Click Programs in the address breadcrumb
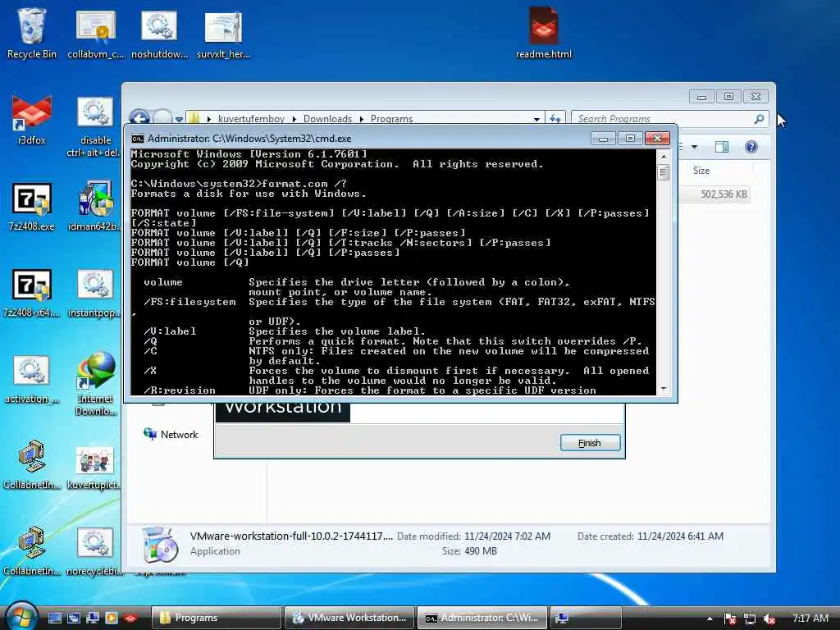840x630 pixels. click(391, 119)
